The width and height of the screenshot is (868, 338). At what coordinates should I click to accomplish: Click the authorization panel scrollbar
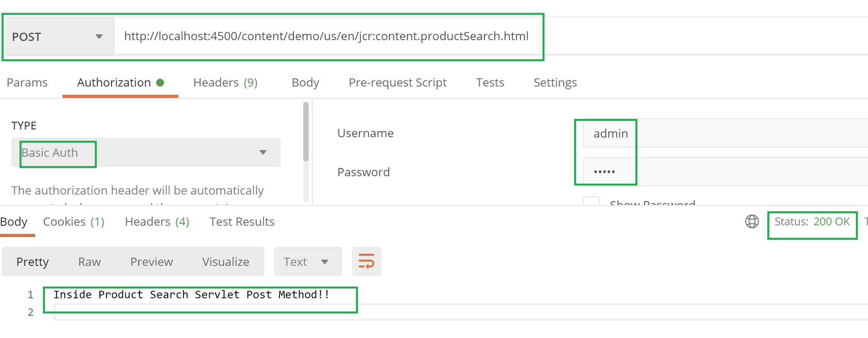306,132
